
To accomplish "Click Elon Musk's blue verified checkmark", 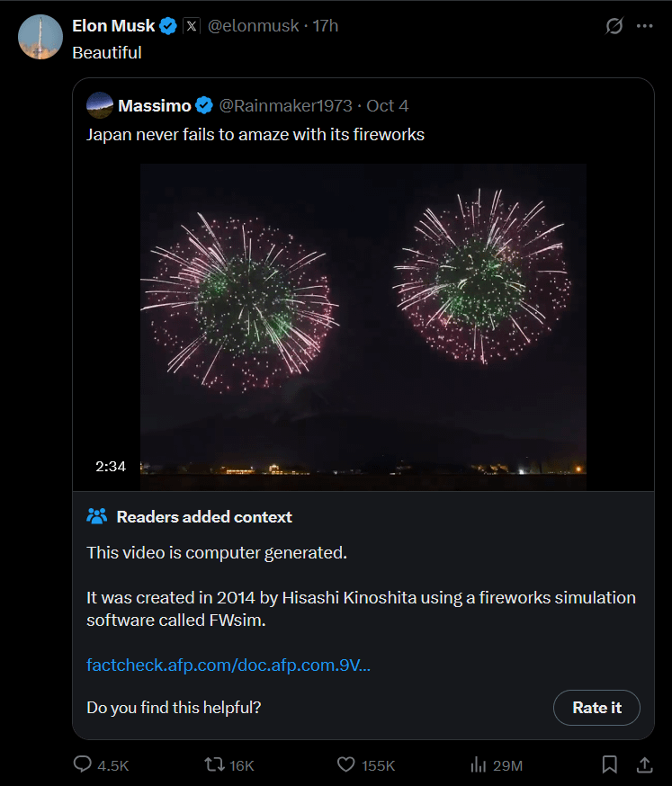I will (168, 26).
